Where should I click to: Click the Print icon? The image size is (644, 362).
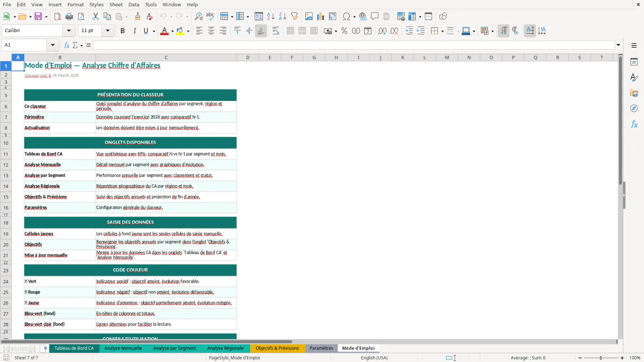pos(69,17)
